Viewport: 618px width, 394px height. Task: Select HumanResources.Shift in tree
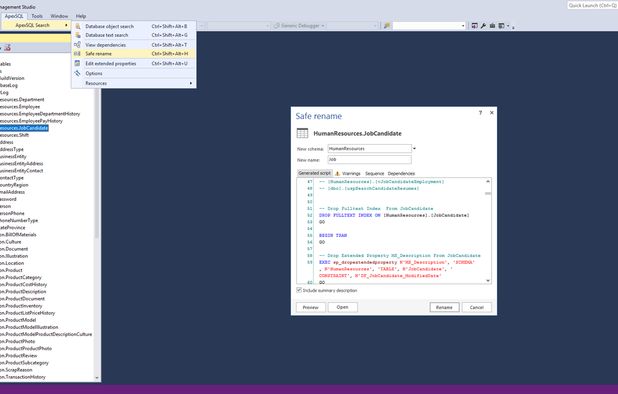[x=14, y=135]
